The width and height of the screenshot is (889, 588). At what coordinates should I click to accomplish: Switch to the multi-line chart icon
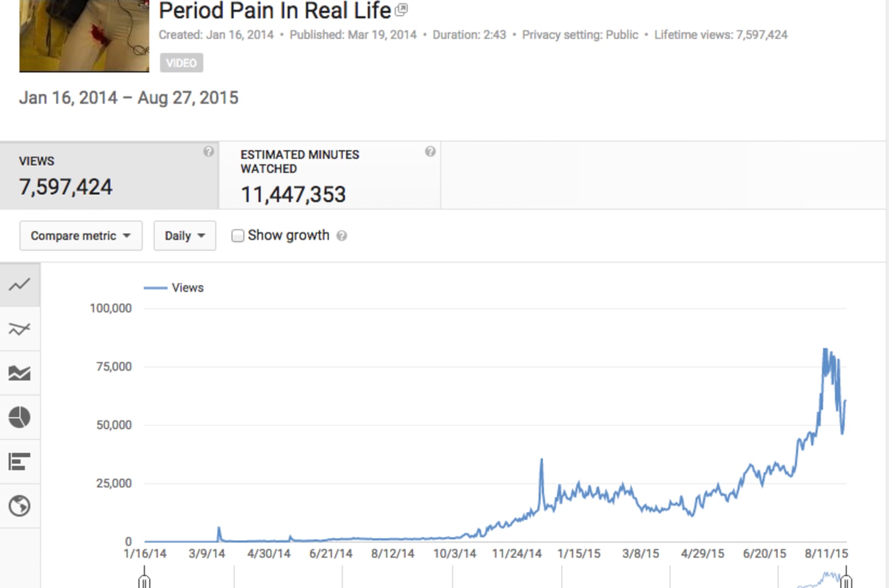click(20, 329)
